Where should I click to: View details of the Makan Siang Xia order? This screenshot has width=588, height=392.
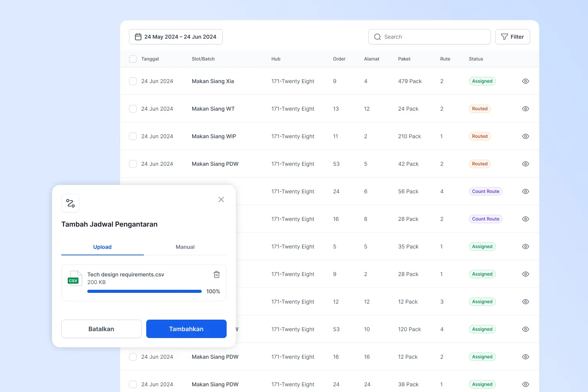tap(525, 81)
